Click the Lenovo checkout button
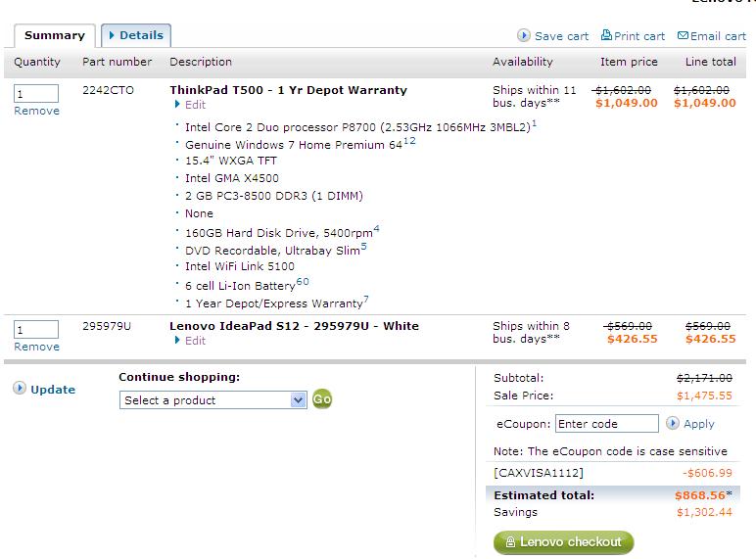The image size is (756, 559). (x=563, y=541)
